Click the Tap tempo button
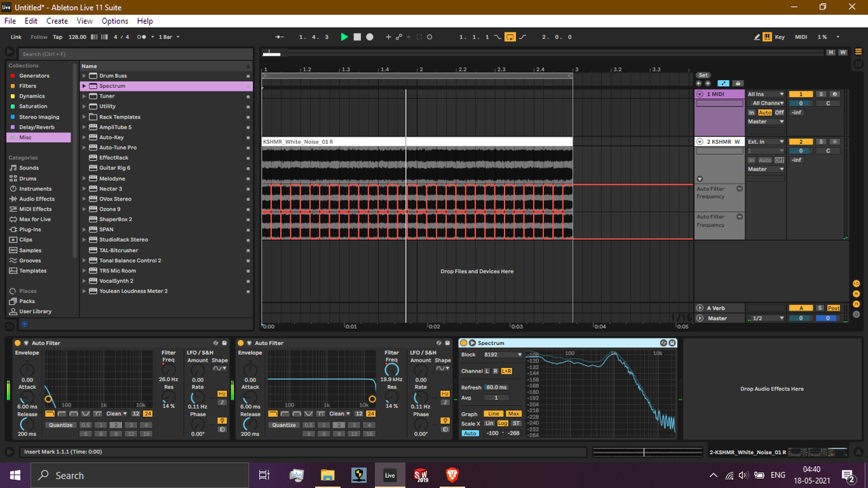 click(58, 37)
